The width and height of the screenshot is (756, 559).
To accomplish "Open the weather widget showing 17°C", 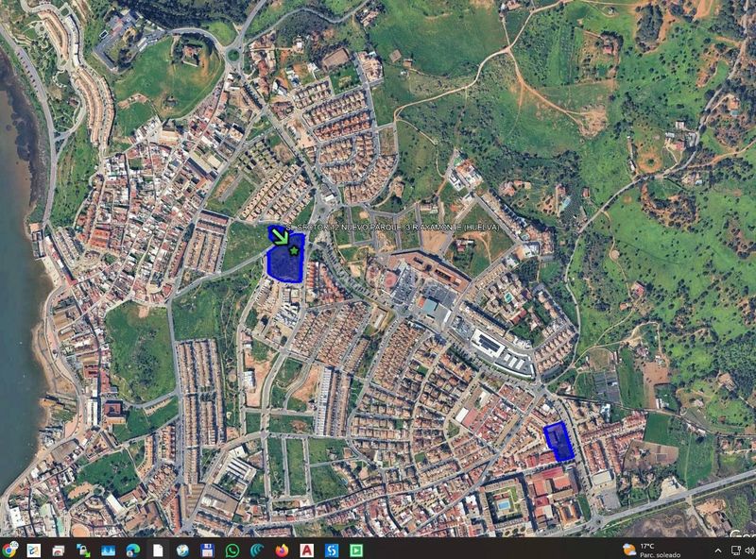I will (651, 550).
